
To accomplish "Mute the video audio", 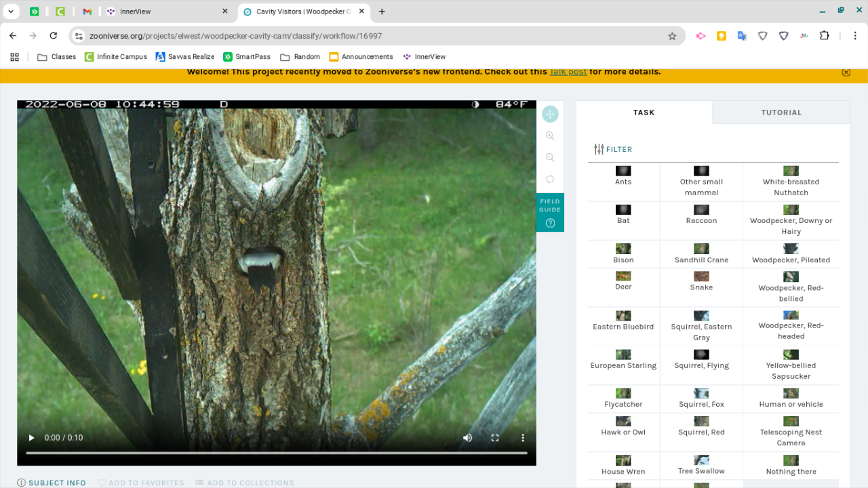I will pyautogui.click(x=467, y=438).
